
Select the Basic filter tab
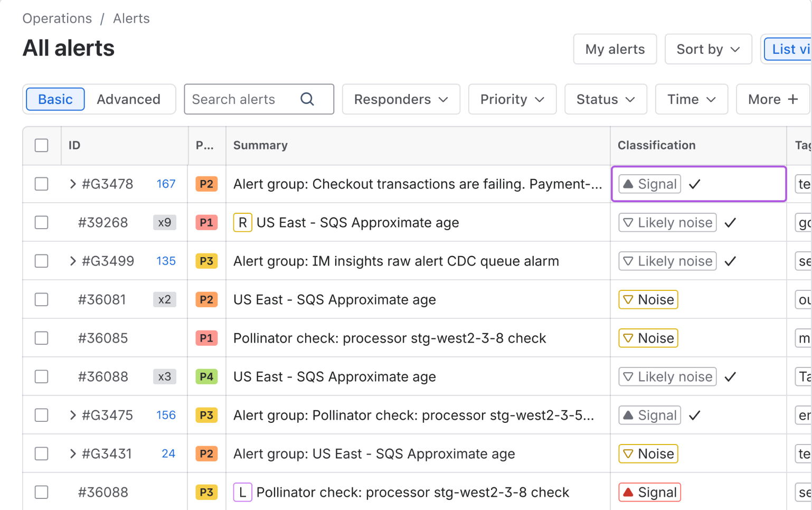55,99
